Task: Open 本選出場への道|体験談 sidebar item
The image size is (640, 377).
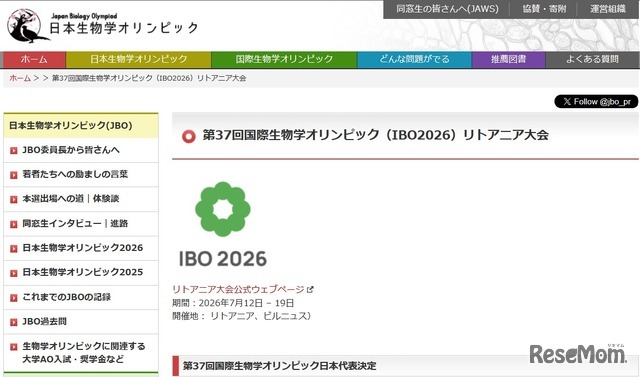Action: coord(81,199)
